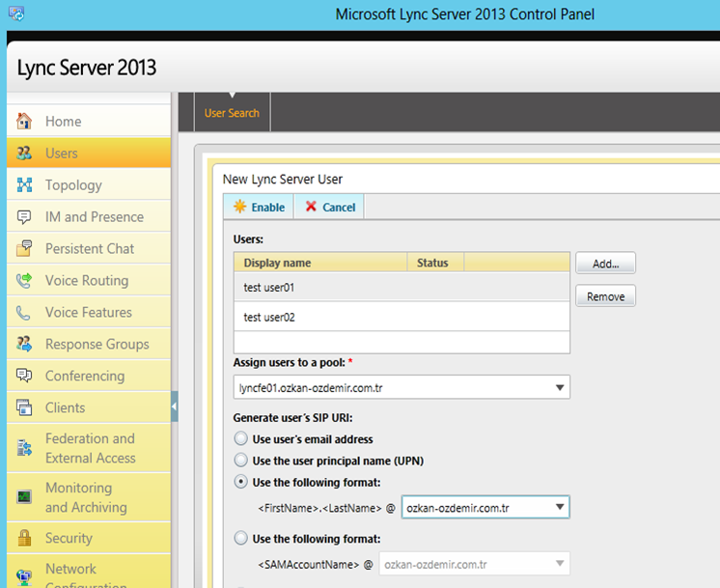720x588 pixels.
Task: Open Security in navigation
Action: 89,538
